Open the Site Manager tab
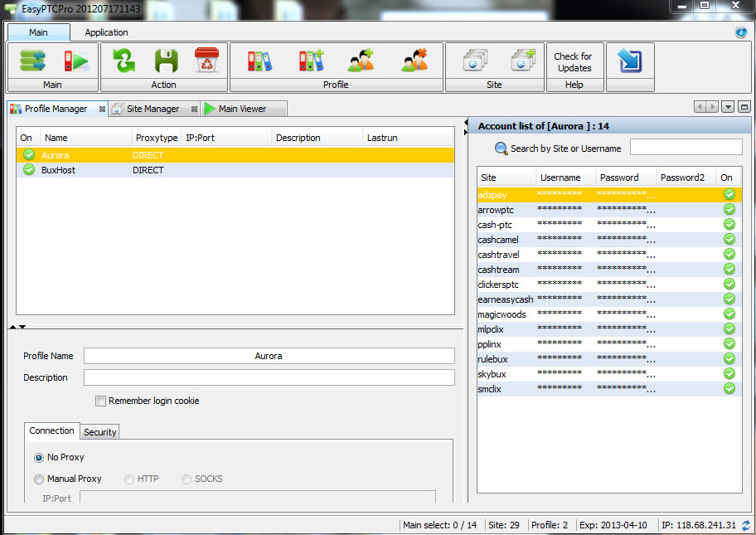The height and width of the screenshot is (535, 756). tap(153, 109)
